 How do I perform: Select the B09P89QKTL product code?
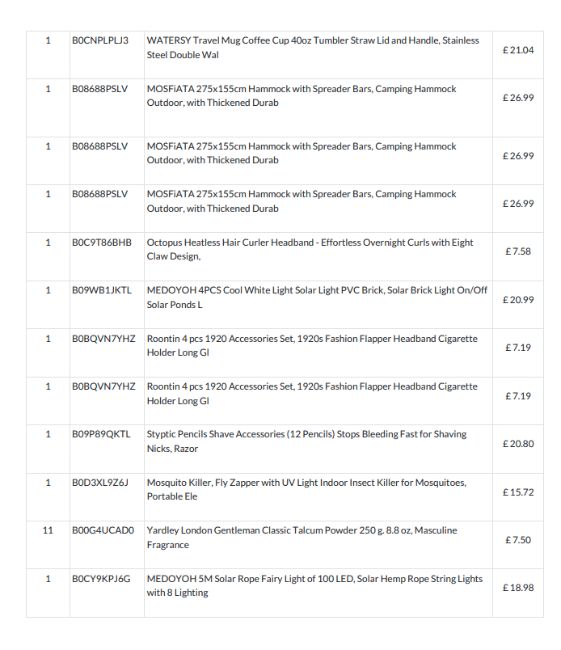coord(101,434)
